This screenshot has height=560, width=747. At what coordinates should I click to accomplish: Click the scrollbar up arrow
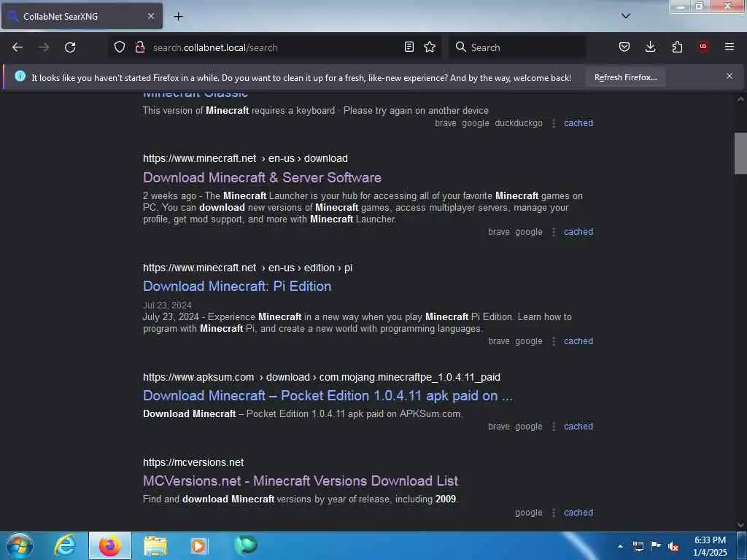[740, 99]
